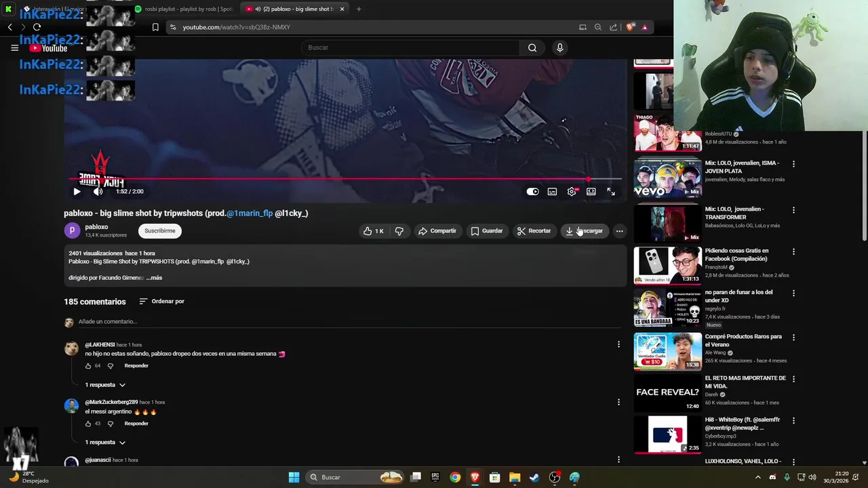Open a new browser tab
868x488 pixels.
click(359, 9)
